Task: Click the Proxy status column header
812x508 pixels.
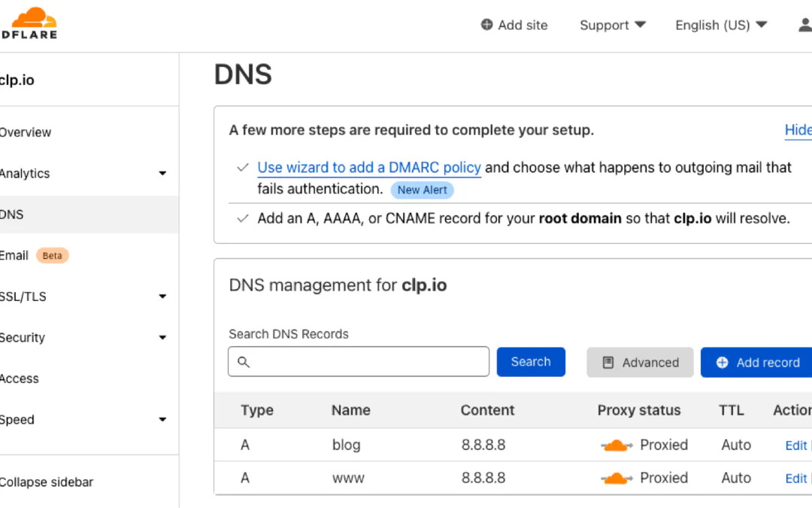Action: click(x=639, y=410)
